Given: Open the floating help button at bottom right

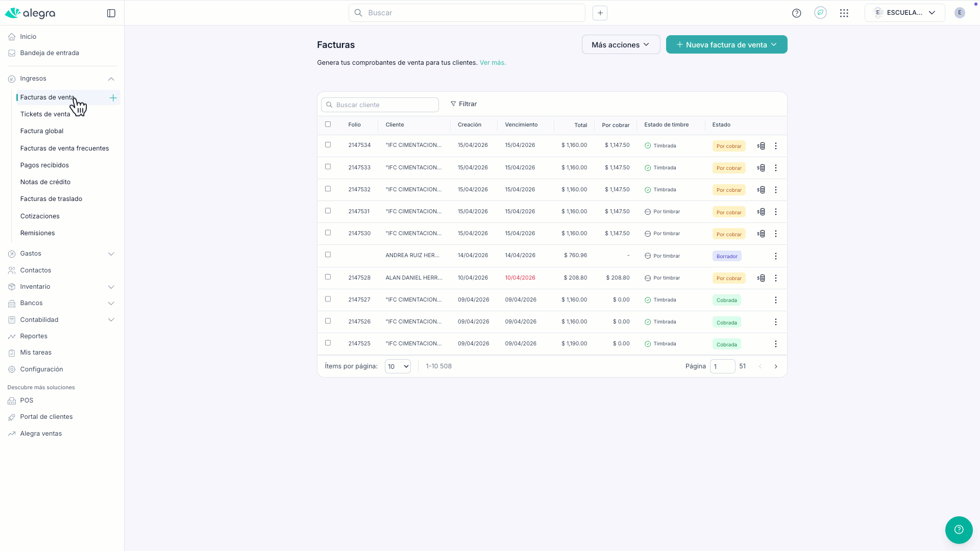Looking at the screenshot, I should [x=959, y=530].
